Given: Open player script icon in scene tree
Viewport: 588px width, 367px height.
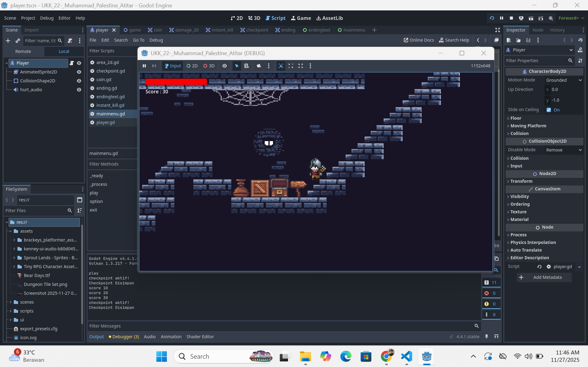Looking at the screenshot, I should click(x=71, y=63).
